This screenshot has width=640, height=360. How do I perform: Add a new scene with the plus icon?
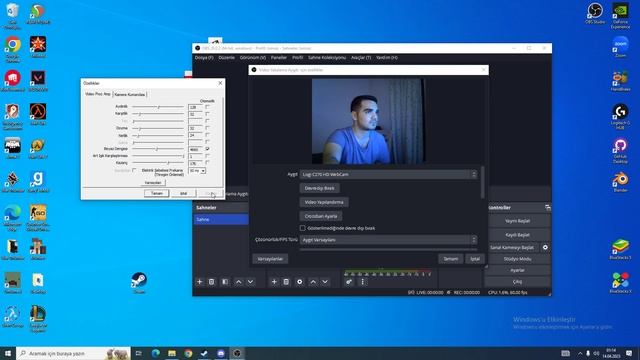200,282
